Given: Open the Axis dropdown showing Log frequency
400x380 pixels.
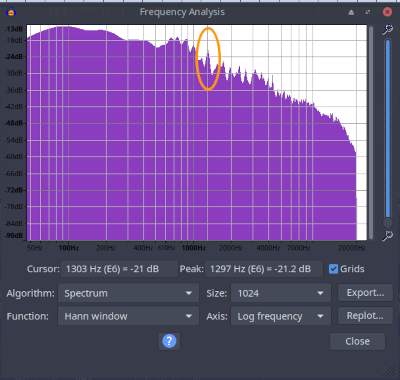Looking at the screenshot, I should [281, 316].
